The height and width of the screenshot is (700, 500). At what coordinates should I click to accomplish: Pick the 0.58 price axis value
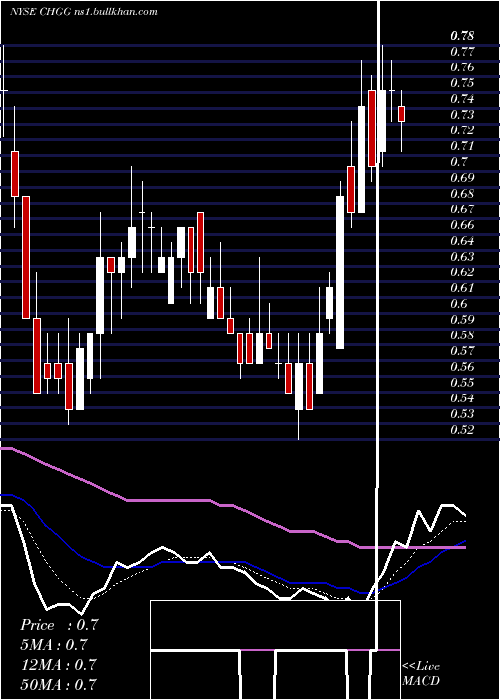pos(462,336)
